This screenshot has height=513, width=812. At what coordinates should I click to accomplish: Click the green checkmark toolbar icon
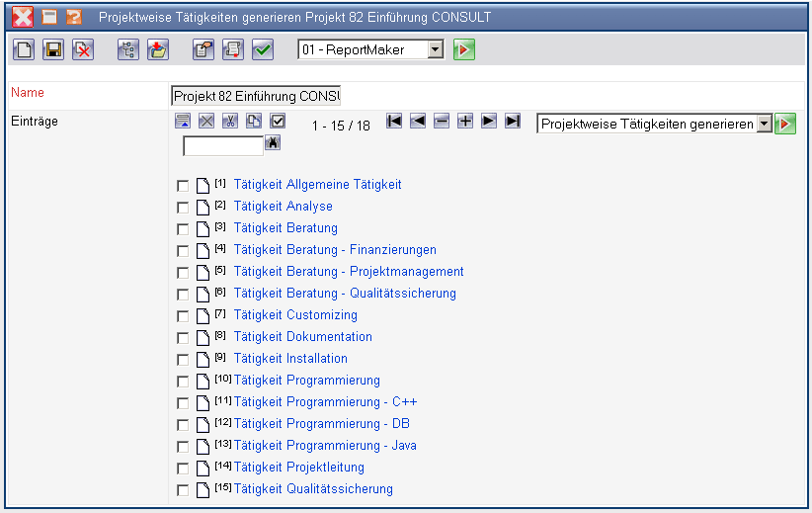pos(263,49)
